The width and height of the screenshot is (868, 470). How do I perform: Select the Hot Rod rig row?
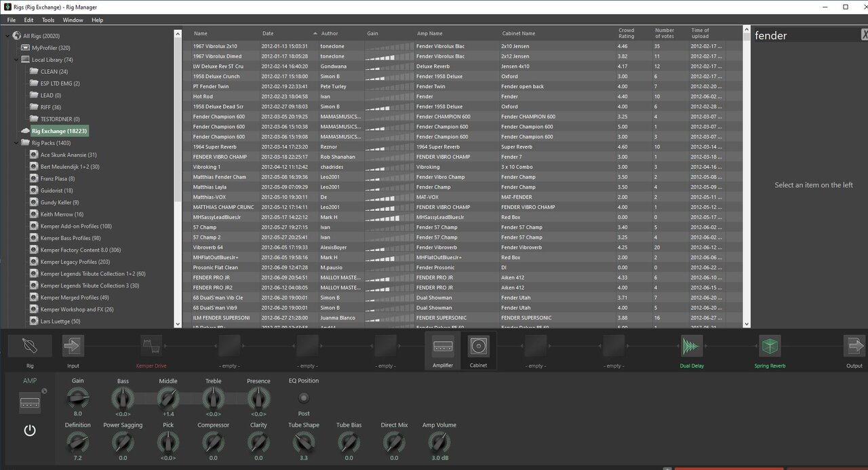click(462, 96)
